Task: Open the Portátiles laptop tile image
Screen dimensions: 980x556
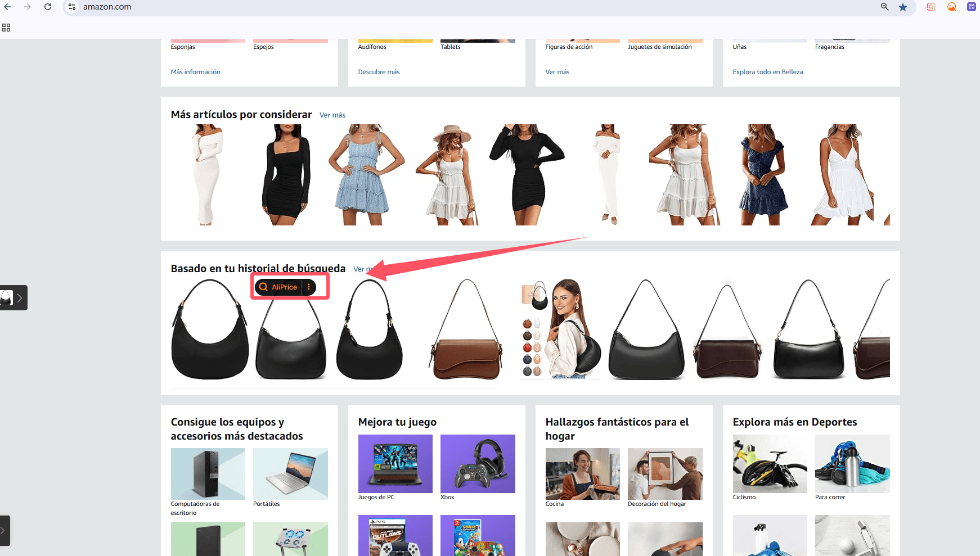Action: pos(290,474)
